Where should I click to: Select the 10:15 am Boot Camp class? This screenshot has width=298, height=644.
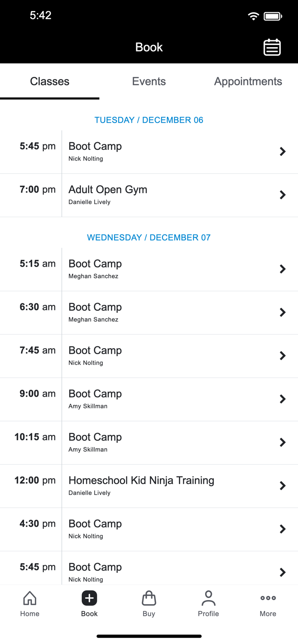[x=149, y=442]
